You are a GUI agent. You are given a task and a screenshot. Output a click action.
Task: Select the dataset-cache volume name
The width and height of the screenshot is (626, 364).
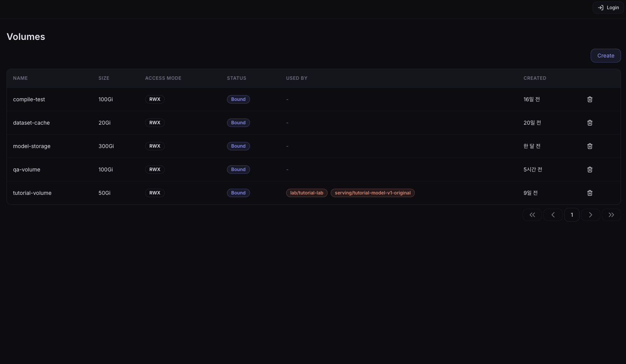pyautogui.click(x=31, y=123)
